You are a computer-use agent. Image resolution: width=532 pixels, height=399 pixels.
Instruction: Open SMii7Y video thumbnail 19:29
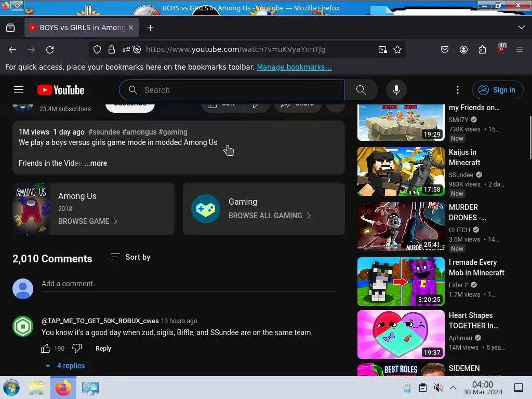coord(401,123)
